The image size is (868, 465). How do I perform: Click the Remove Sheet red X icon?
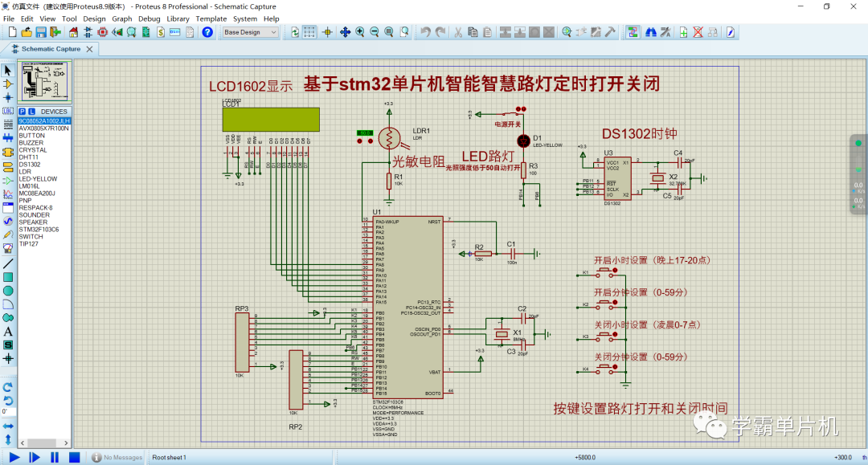(x=698, y=32)
